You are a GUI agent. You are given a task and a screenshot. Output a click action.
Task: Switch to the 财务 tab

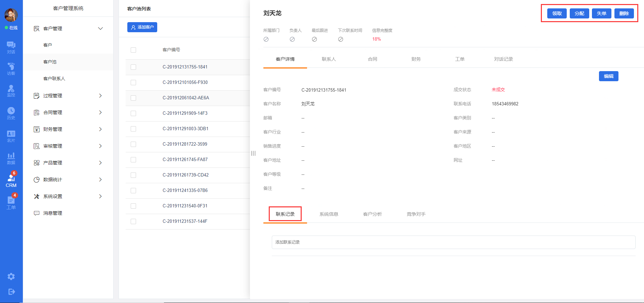(416, 59)
